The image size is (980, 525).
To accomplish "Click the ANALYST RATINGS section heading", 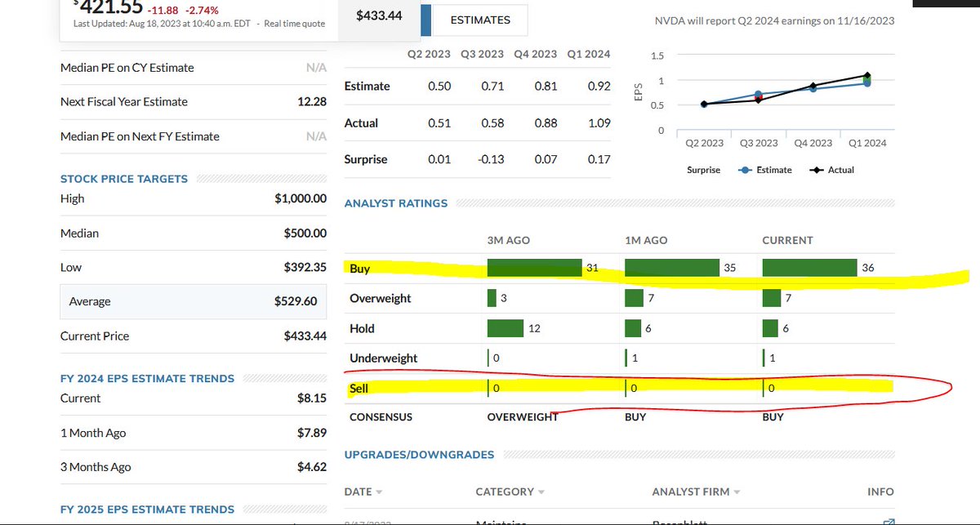I will (x=396, y=203).
